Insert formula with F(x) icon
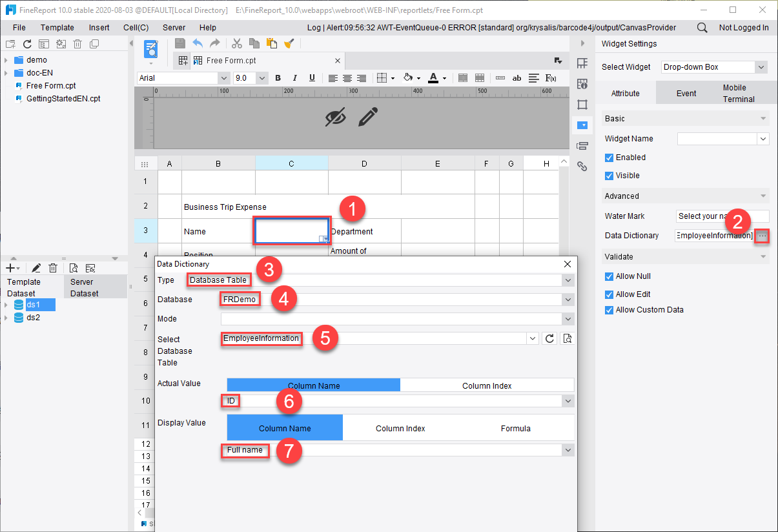The width and height of the screenshot is (778, 532). (551, 78)
